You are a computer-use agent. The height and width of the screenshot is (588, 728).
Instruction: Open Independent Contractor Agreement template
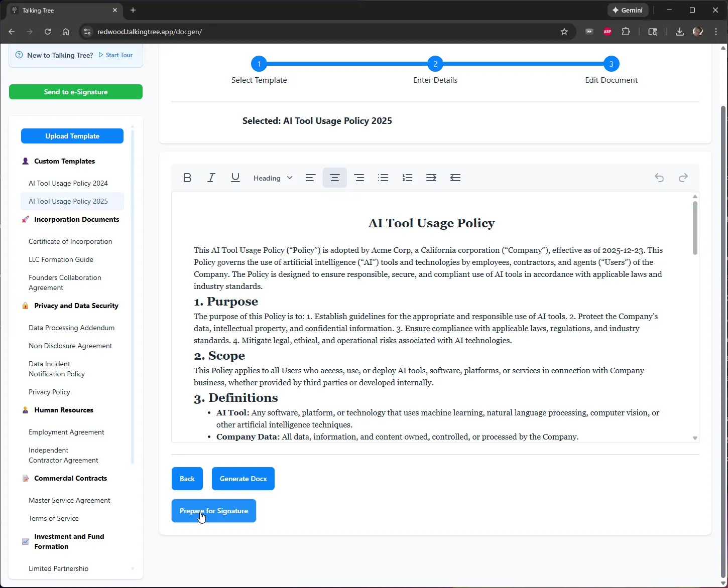tap(63, 455)
